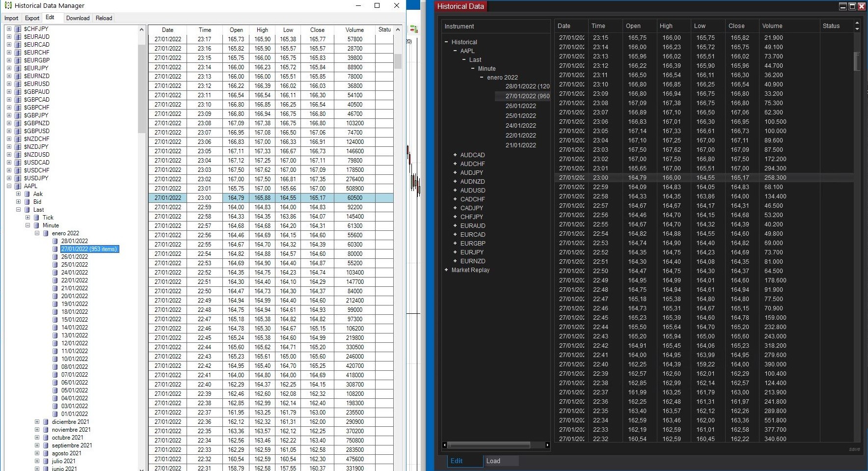The height and width of the screenshot is (471, 868).
Task: Select 26/01/2022 in the Data Manager tree
Action: (75, 257)
